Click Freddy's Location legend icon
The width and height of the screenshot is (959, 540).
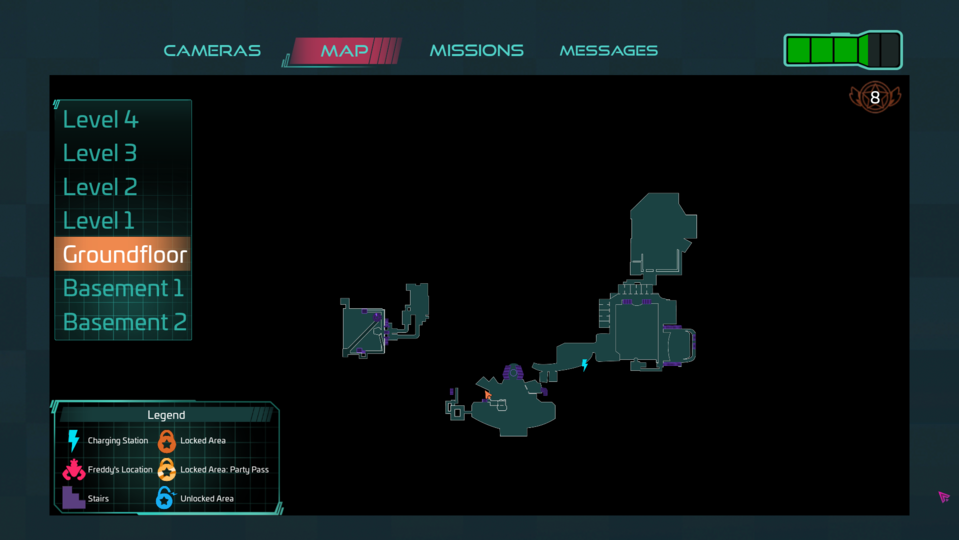[73, 470]
